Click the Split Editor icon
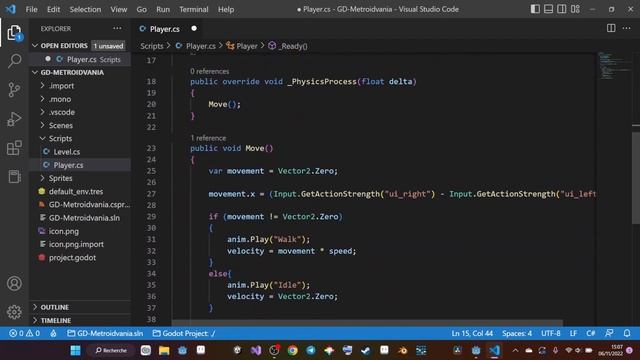The image size is (640, 360). (x=611, y=29)
